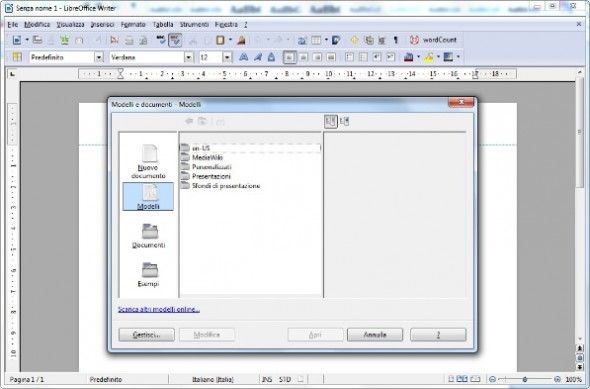Image resolution: width=590 pixels, height=389 pixels.
Task: Select the Format Paintbrush icon
Action: [242, 40]
